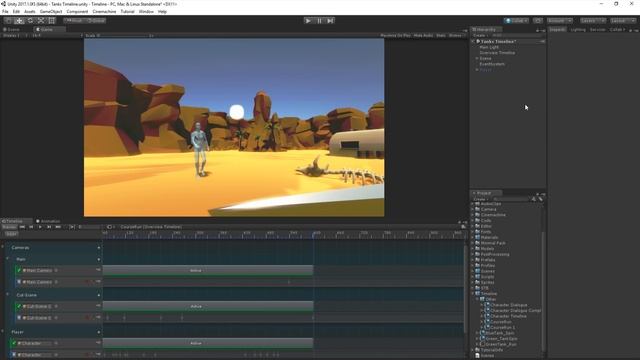Click Create in the Project panel
The image size is (640, 360).
(480, 199)
